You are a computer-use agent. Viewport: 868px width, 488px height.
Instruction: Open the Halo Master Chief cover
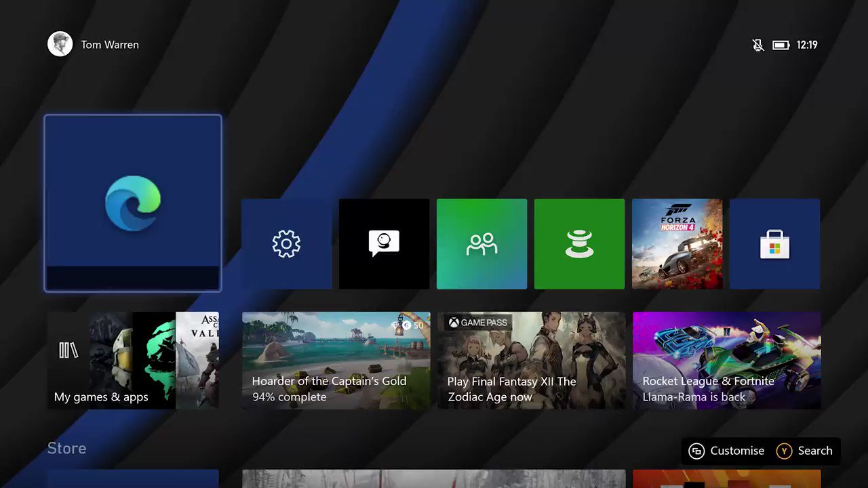[111, 361]
